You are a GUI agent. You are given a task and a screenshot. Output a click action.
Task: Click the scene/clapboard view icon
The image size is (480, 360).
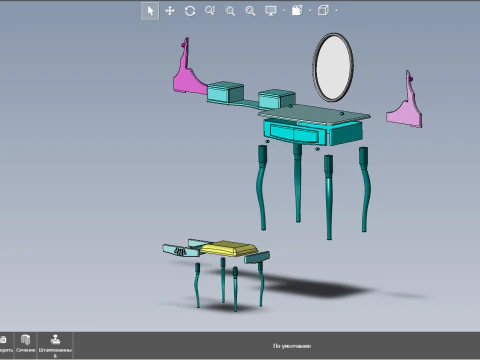pos(297,11)
